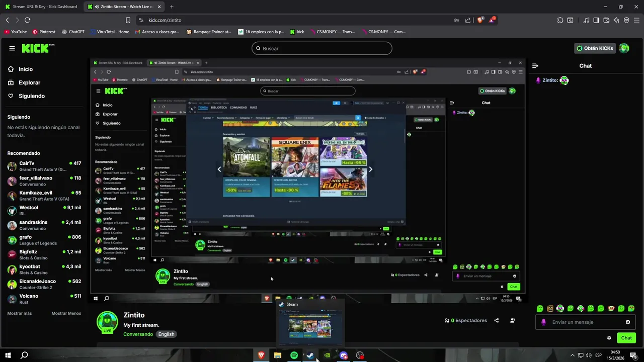Close the Zintito Stream tab
Viewport: 644px width, 362px height.
coord(160,7)
